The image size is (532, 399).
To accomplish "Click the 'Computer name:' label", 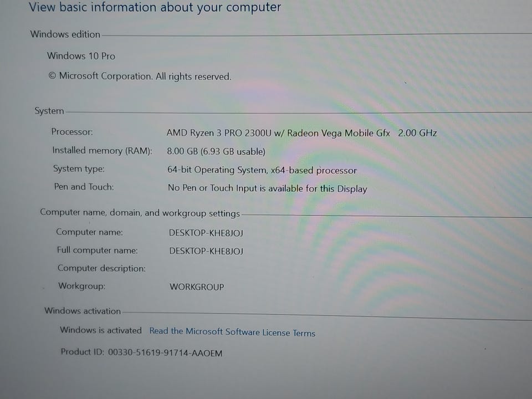I will (90, 232).
